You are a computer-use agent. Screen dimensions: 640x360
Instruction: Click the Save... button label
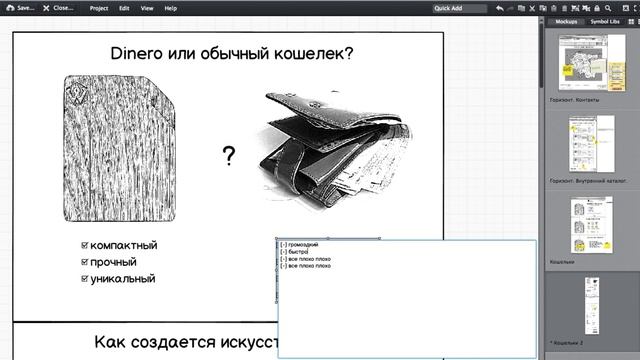click(25, 8)
